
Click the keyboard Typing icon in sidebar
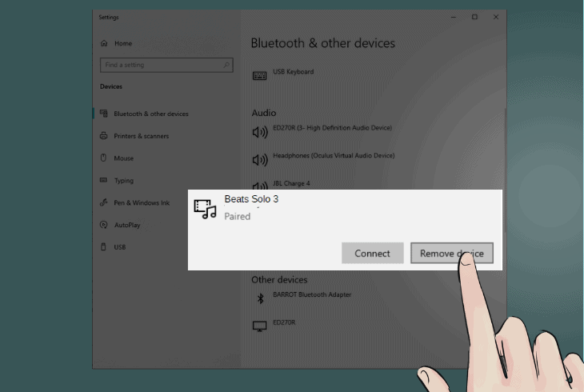click(x=103, y=180)
